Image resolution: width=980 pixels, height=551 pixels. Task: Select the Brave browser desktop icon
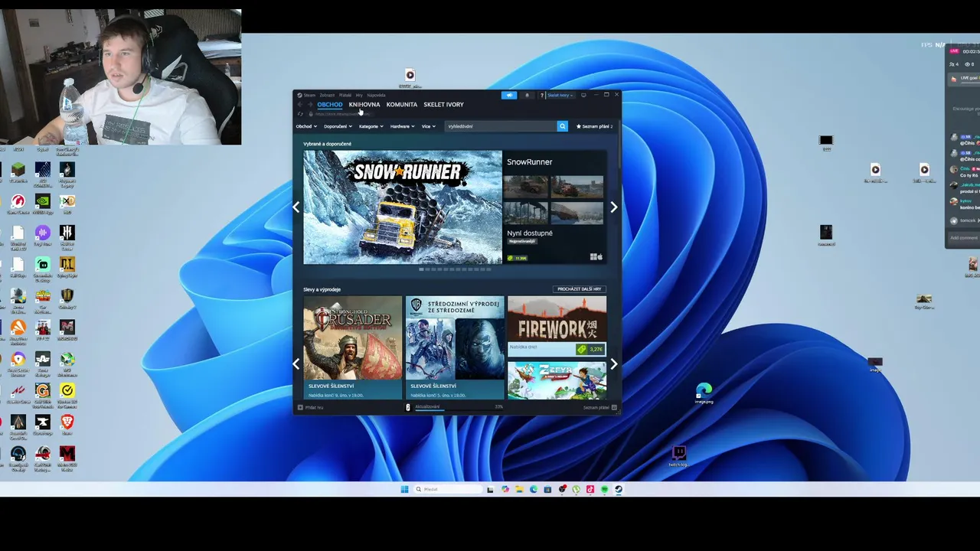click(67, 424)
